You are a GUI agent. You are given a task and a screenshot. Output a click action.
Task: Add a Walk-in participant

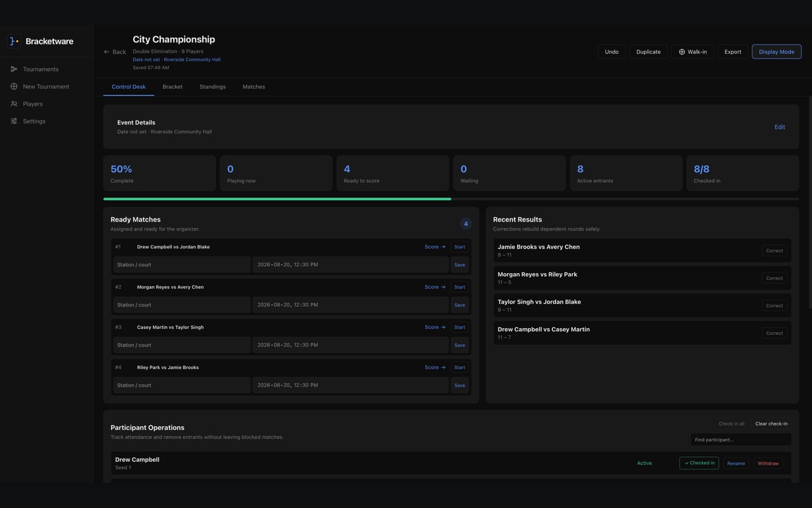pyautogui.click(x=693, y=52)
